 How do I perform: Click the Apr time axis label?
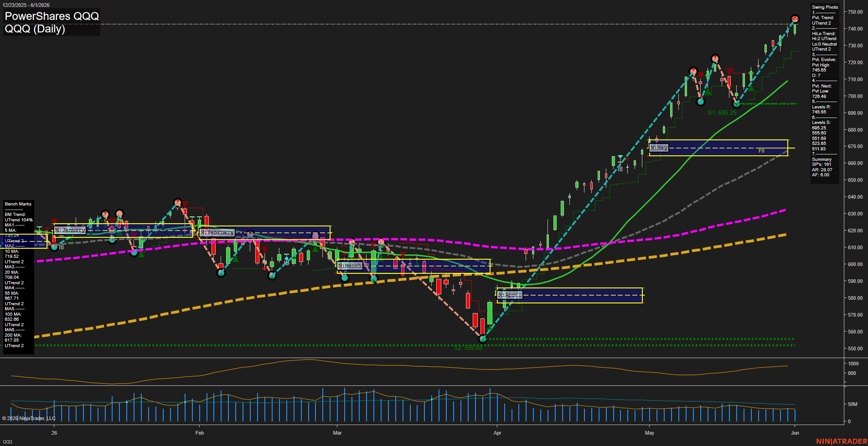click(497, 433)
